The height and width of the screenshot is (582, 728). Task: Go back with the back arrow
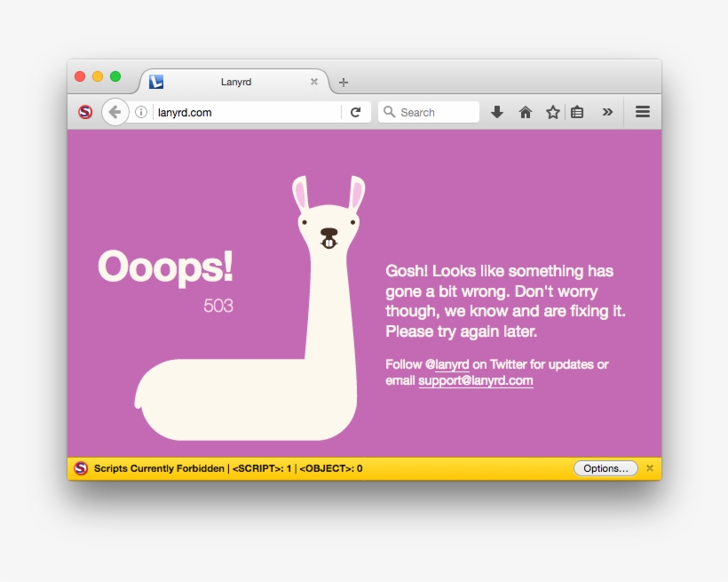pos(115,112)
